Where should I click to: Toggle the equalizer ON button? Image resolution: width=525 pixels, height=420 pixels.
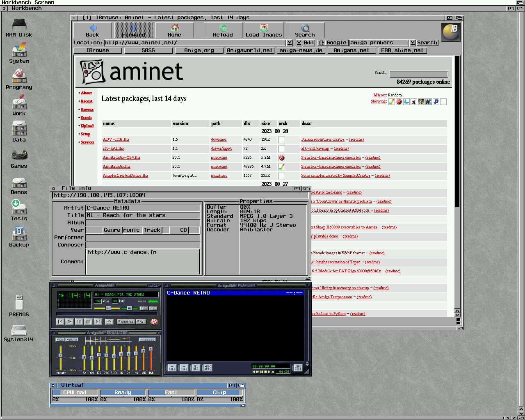point(60,340)
